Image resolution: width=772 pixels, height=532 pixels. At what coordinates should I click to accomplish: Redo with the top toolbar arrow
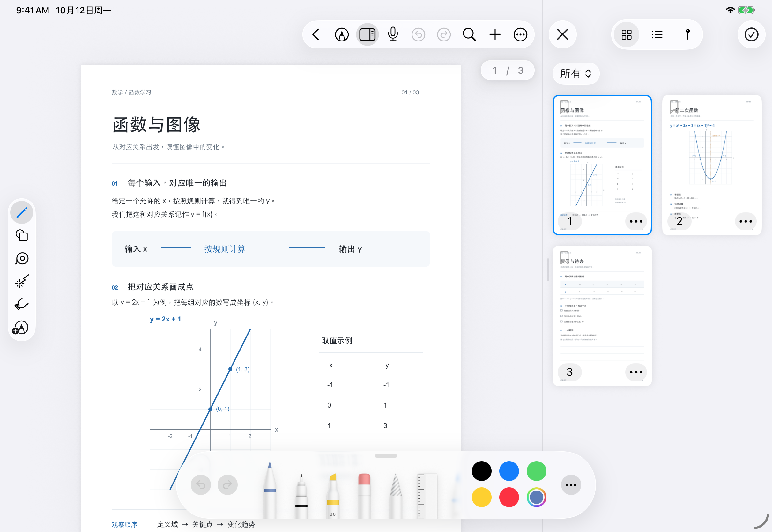tap(444, 34)
